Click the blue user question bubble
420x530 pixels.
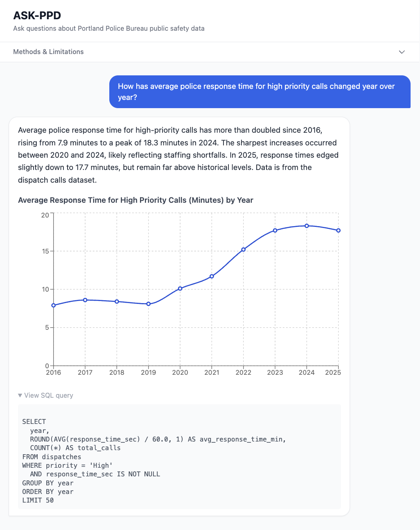tap(260, 92)
